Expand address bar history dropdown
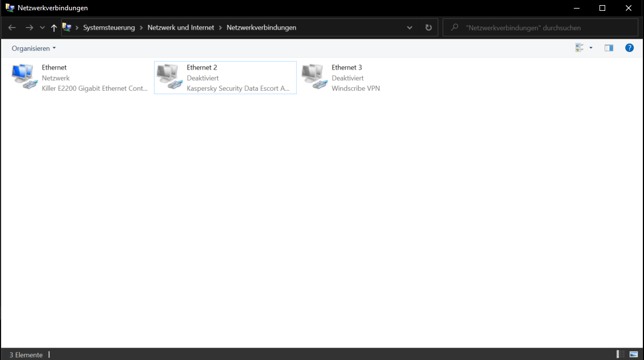This screenshot has height=360, width=644. (410, 27)
